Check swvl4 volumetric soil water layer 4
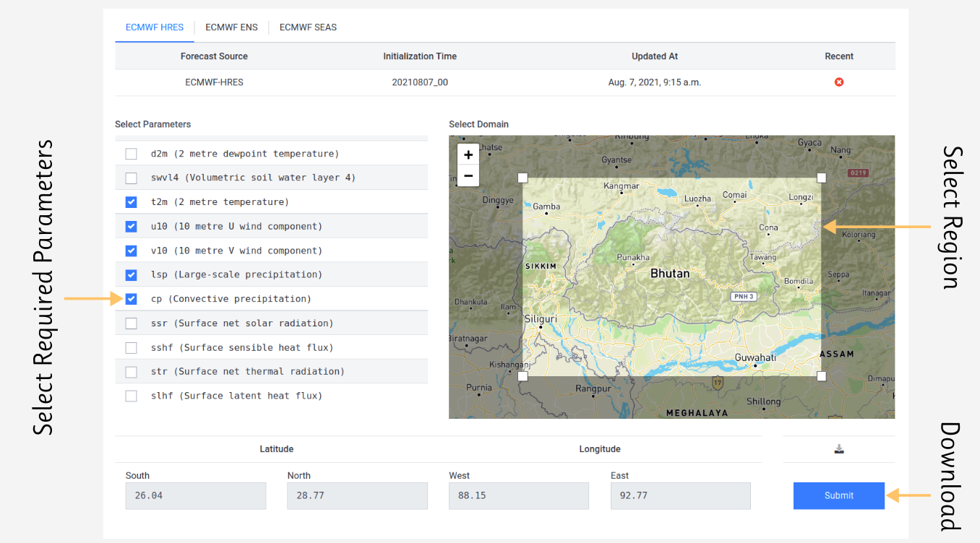 [x=131, y=178]
